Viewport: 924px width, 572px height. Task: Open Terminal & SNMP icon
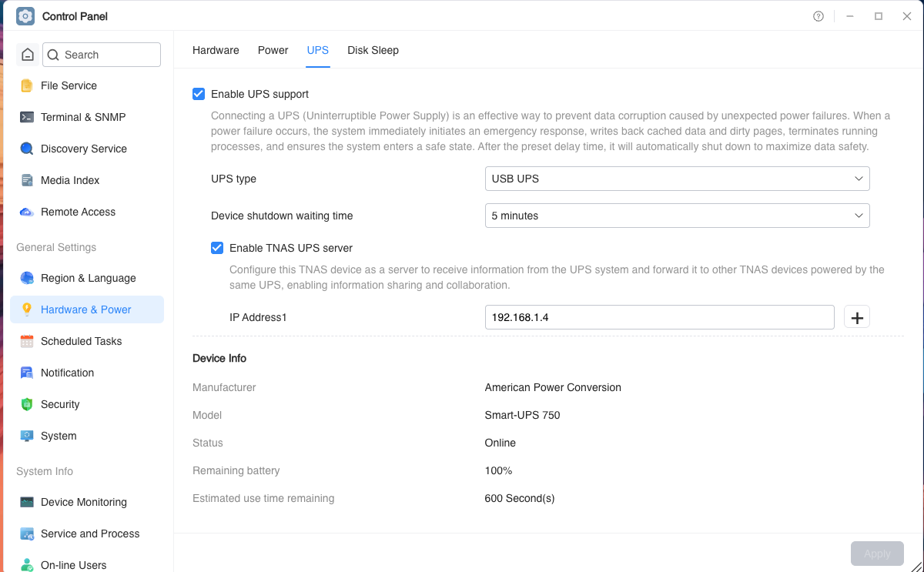[27, 117]
